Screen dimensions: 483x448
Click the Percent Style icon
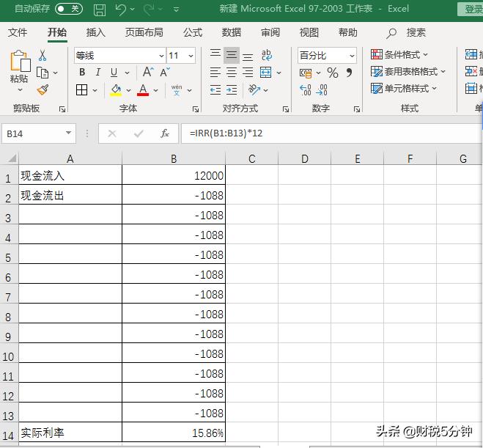pos(333,73)
